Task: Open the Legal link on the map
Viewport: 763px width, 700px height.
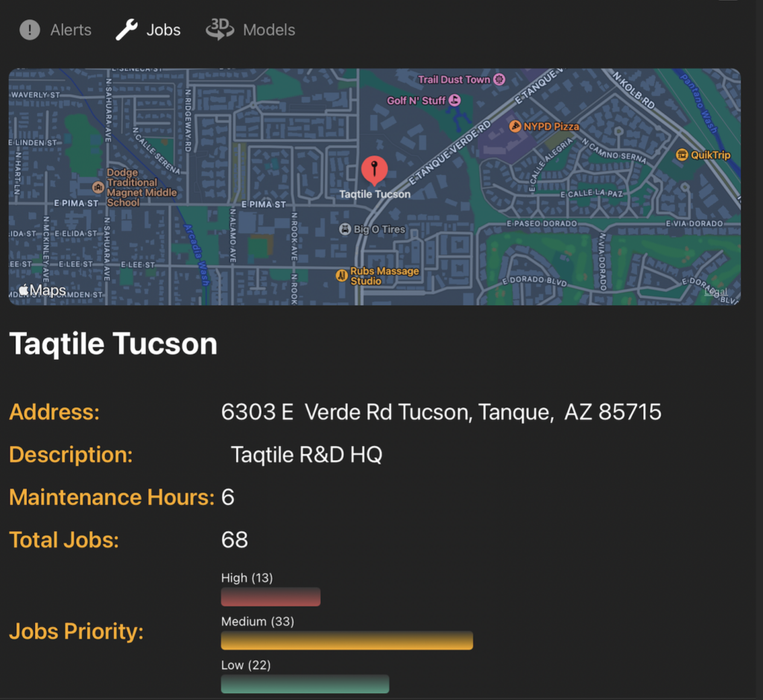Action: coord(716,291)
